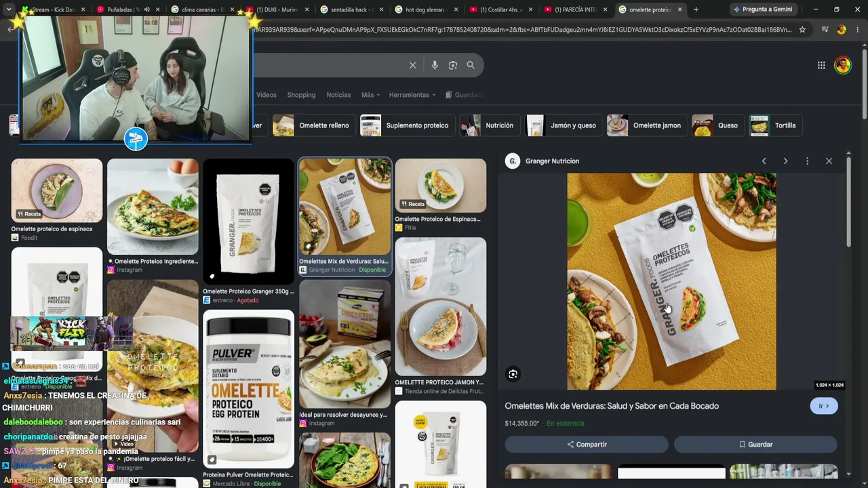Close the image preview panel
868x488 pixels.
point(829,161)
